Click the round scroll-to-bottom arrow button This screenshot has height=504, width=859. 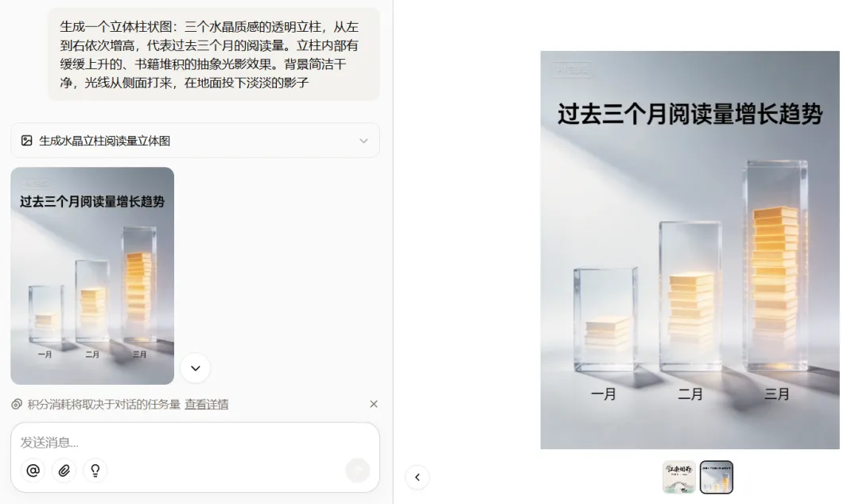[196, 368]
